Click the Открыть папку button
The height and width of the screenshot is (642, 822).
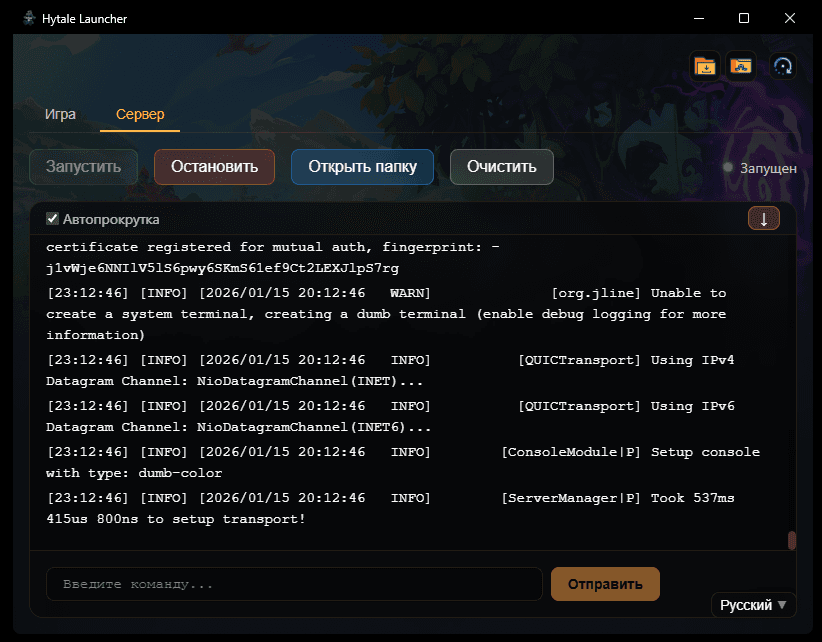(x=362, y=167)
